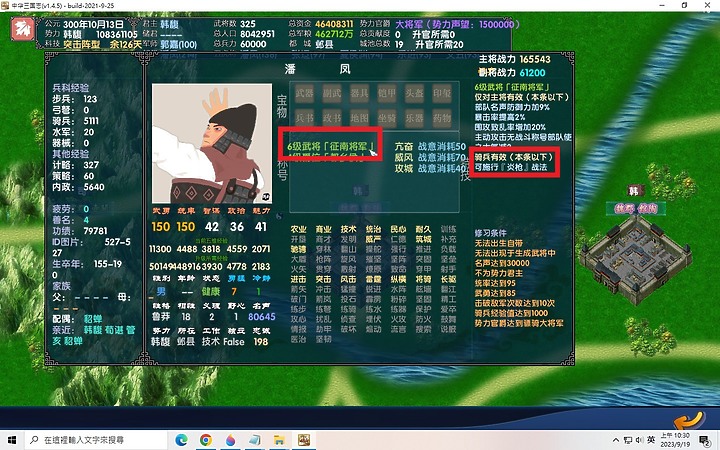This screenshot has height=450, width=720.
Task: Select the 攻城 special skill
Action: 404,169
